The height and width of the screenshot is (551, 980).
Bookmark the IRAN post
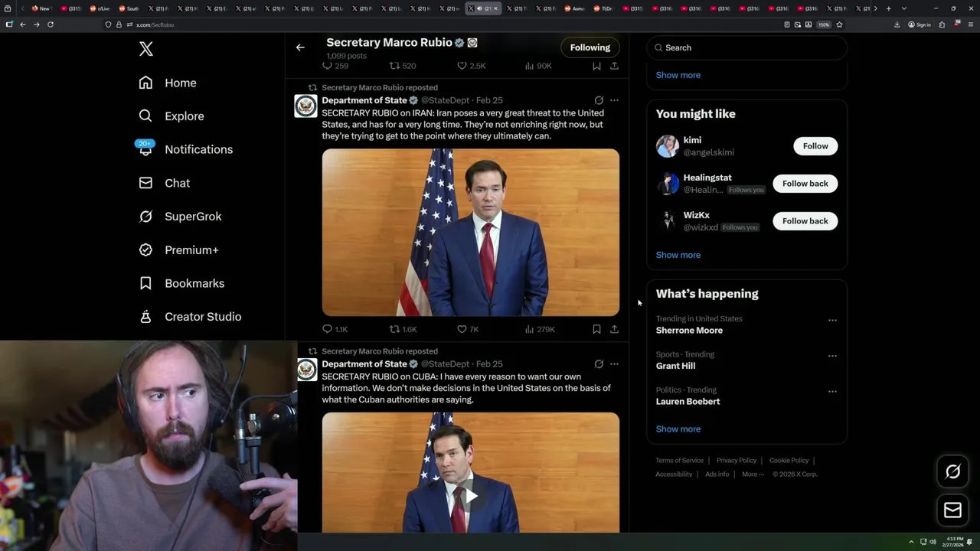pyautogui.click(x=596, y=329)
